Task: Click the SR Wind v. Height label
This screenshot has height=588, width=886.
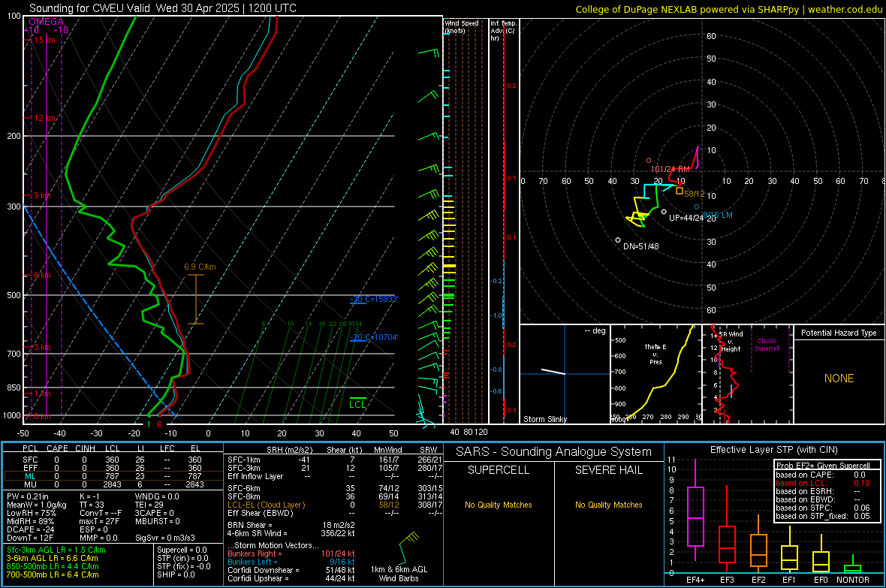Action: click(731, 342)
